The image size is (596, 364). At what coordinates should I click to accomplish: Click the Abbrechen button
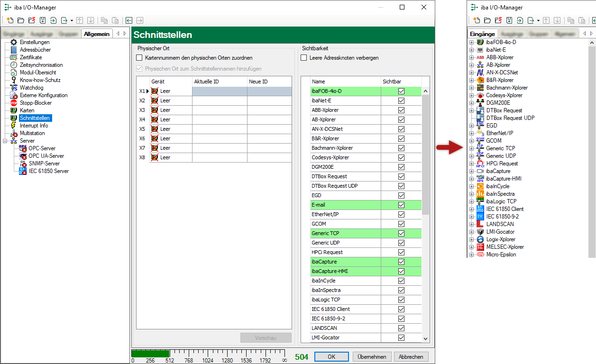click(411, 357)
